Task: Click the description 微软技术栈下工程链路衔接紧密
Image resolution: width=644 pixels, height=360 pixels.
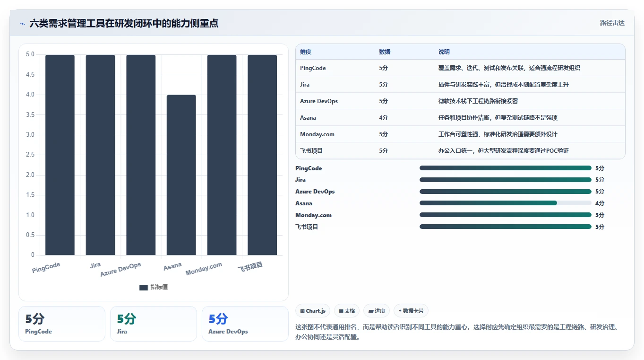Action: click(478, 101)
